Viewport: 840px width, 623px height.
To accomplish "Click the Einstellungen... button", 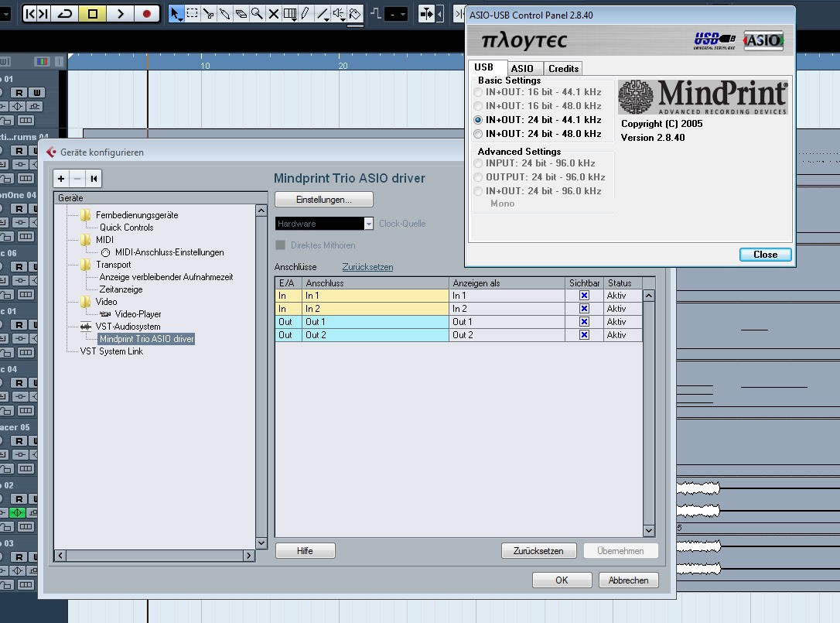I will [323, 200].
